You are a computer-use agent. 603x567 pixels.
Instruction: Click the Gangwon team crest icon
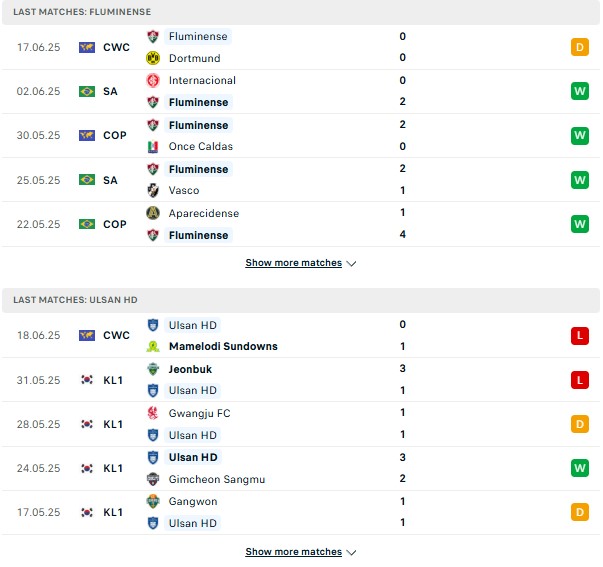[x=153, y=501]
